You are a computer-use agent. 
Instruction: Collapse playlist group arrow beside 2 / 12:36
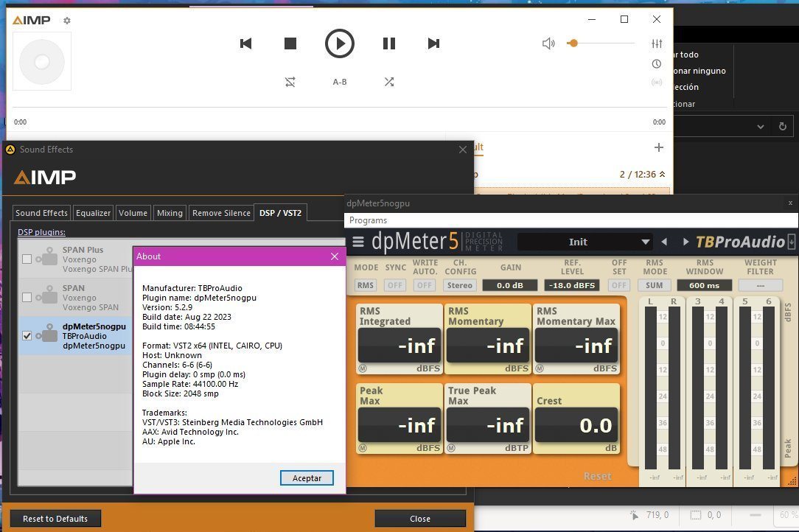(662, 175)
